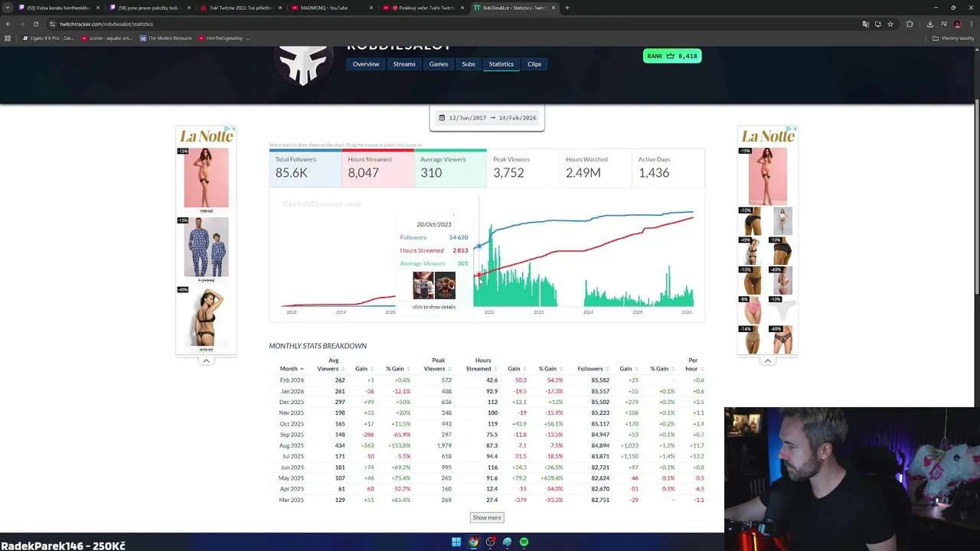Sort the table by Per hour column
The width and height of the screenshot is (980, 551).
(x=692, y=364)
